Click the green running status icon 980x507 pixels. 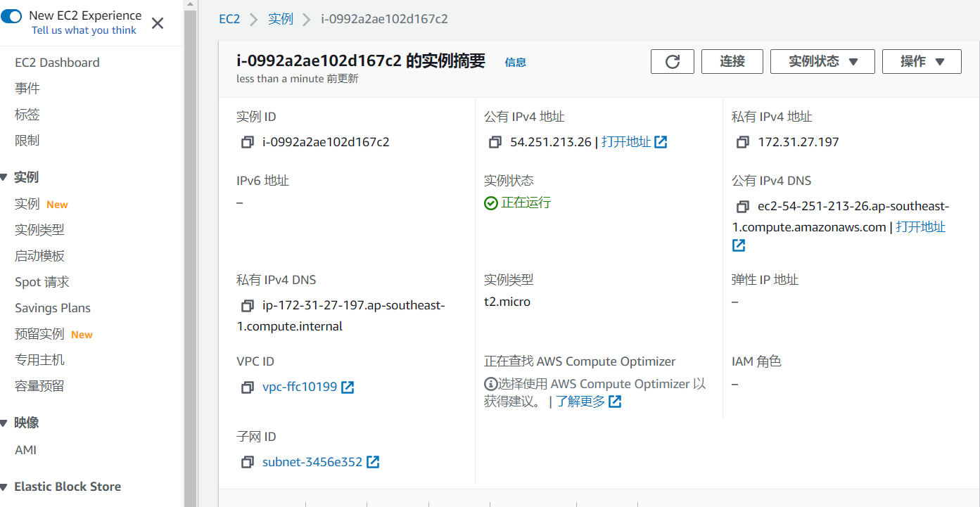491,203
